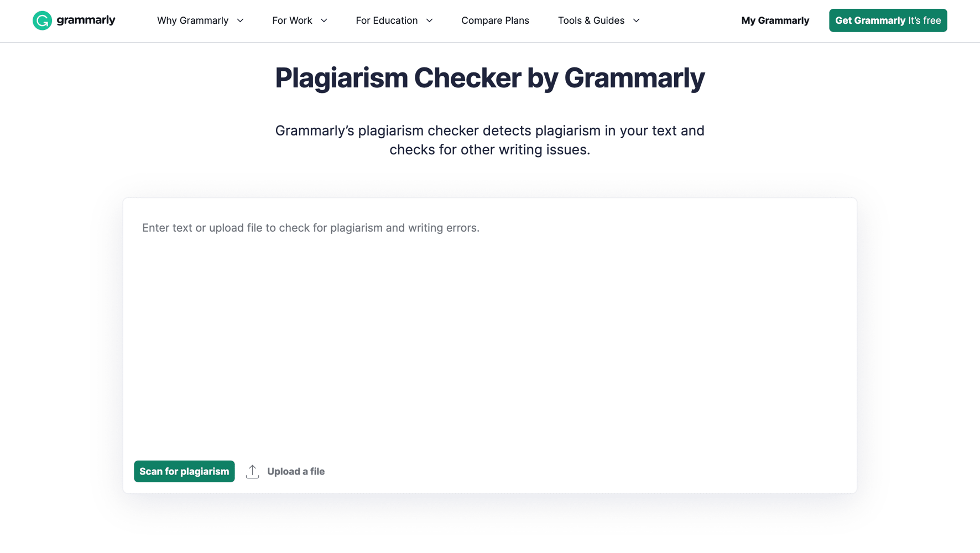Click the For Education chevron arrow
Viewport: 980px width, 553px height.
(x=429, y=20)
